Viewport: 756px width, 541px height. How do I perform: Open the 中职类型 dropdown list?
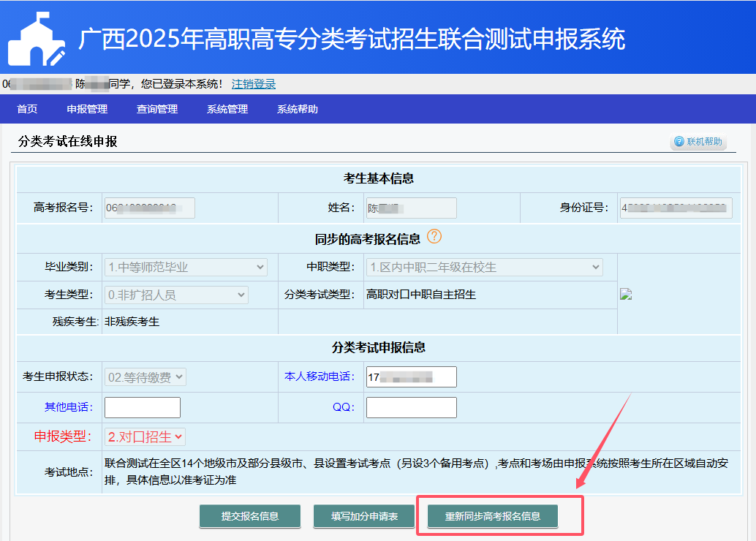pyautogui.click(x=484, y=268)
